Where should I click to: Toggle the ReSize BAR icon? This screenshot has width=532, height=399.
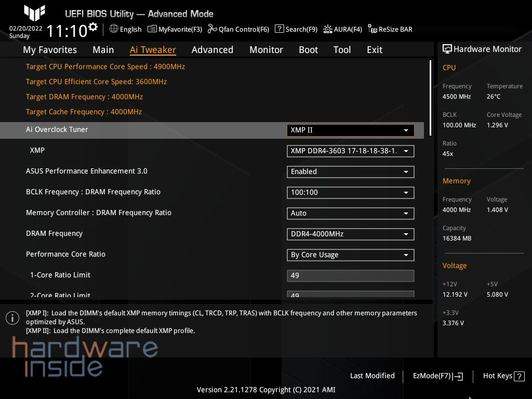(372, 29)
